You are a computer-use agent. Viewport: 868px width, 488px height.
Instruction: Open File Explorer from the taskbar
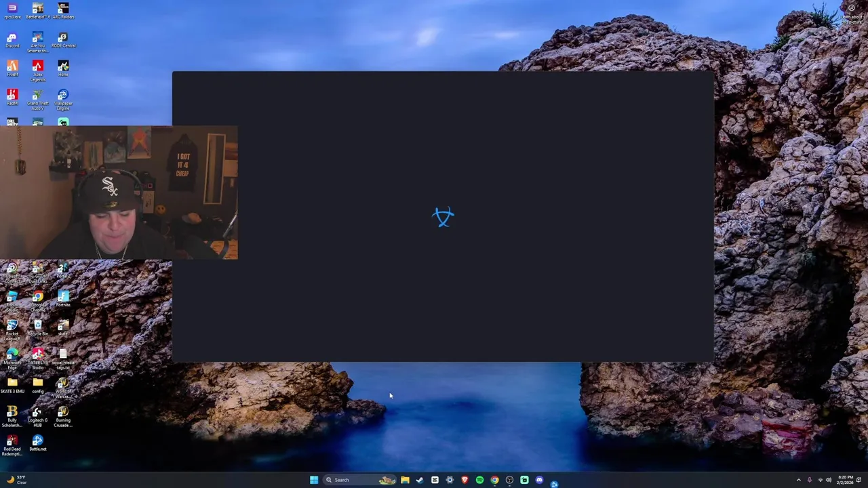pyautogui.click(x=405, y=480)
